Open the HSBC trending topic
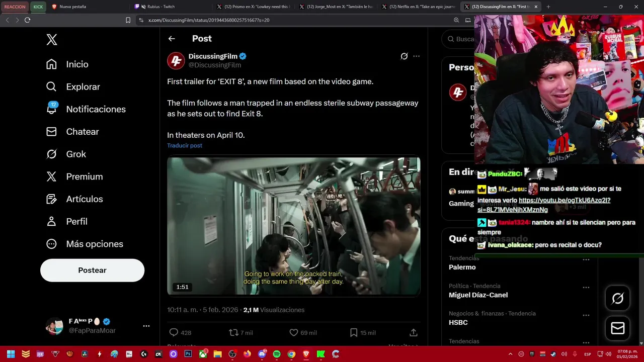 [x=458, y=322]
